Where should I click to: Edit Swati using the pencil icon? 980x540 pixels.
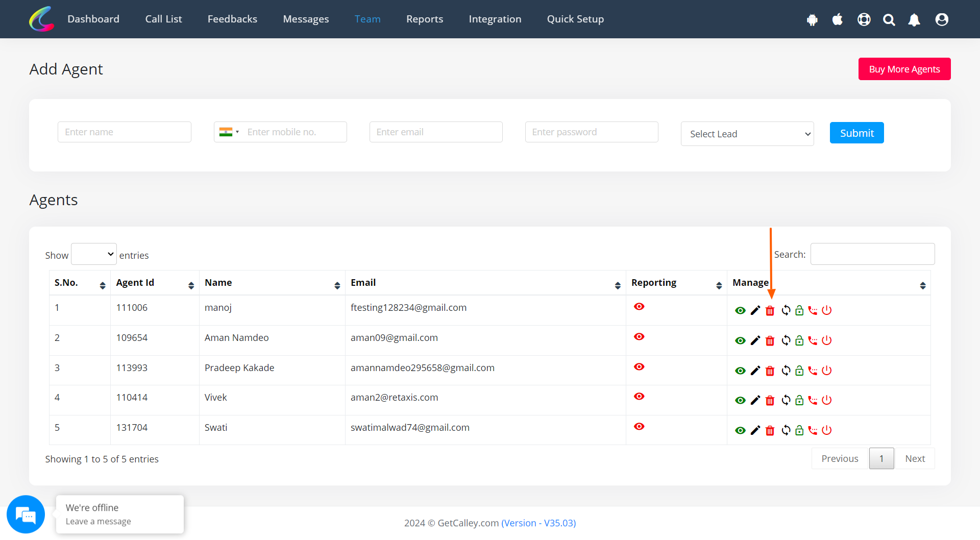(x=755, y=430)
